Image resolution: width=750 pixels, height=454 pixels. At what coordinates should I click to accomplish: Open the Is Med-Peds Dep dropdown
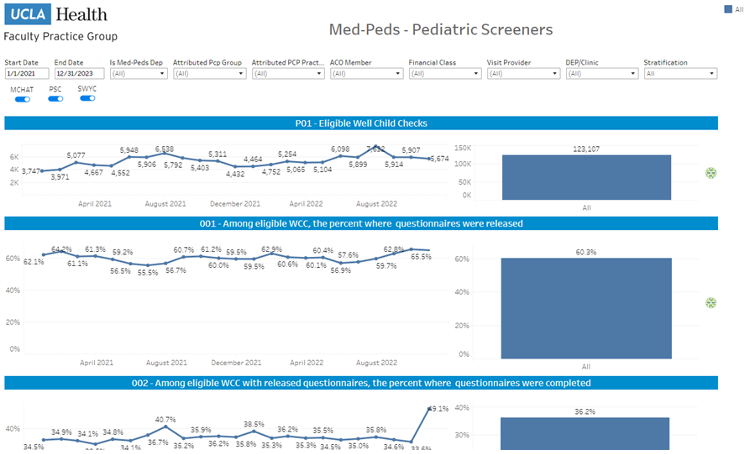tap(137, 74)
